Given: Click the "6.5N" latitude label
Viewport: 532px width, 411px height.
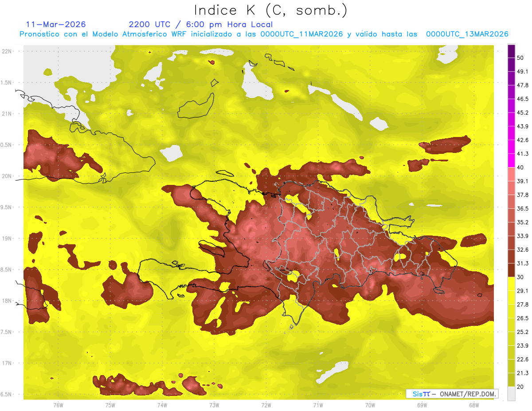Looking at the screenshot, I should click(7, 394).
